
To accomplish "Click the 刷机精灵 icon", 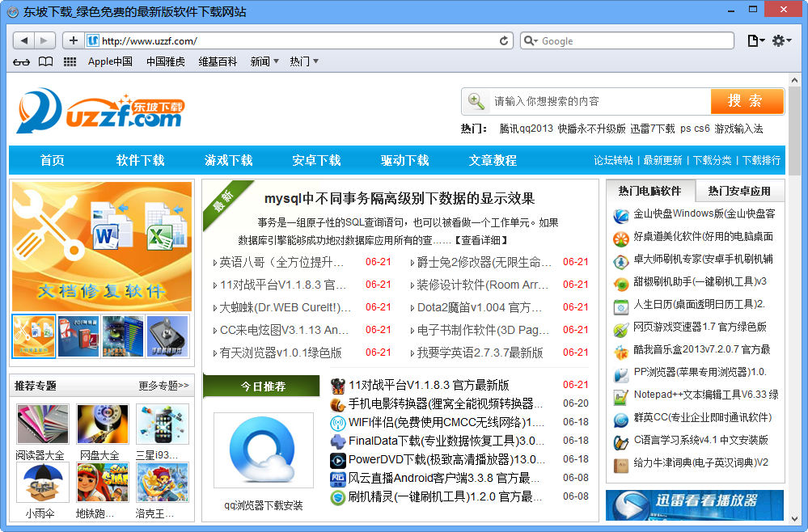I will click(337, 497).
